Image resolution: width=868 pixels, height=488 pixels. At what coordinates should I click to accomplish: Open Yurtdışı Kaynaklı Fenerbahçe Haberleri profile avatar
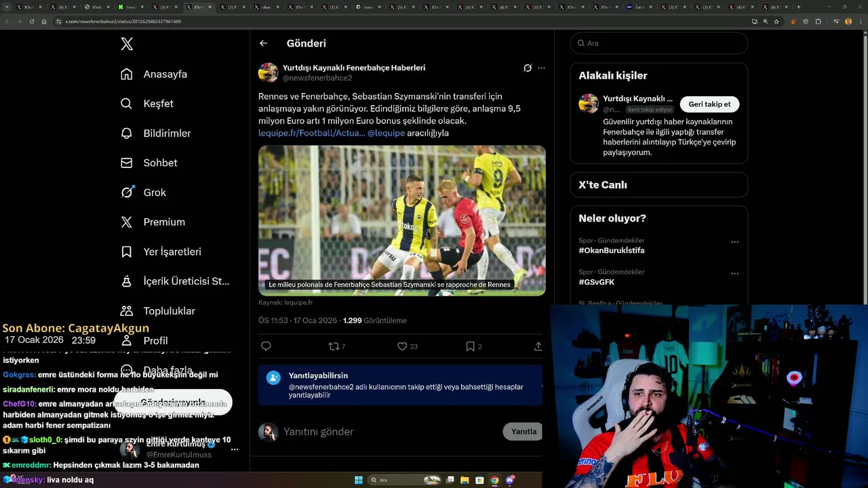click(269, 73)
